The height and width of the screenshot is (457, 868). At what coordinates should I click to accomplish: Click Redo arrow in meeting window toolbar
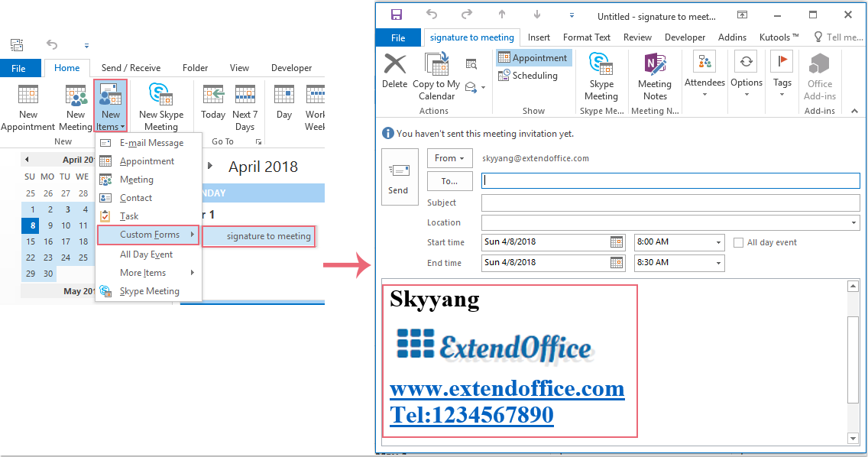click(467, 15)
